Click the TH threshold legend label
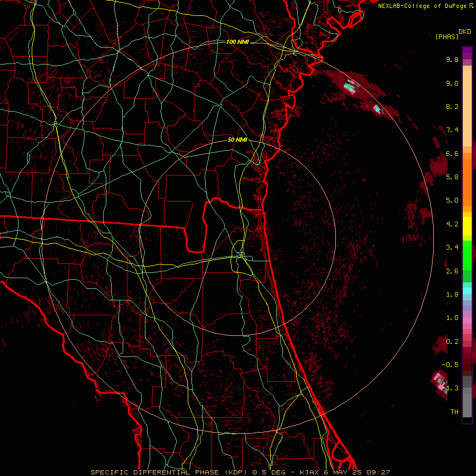 [x=454, y=412]
